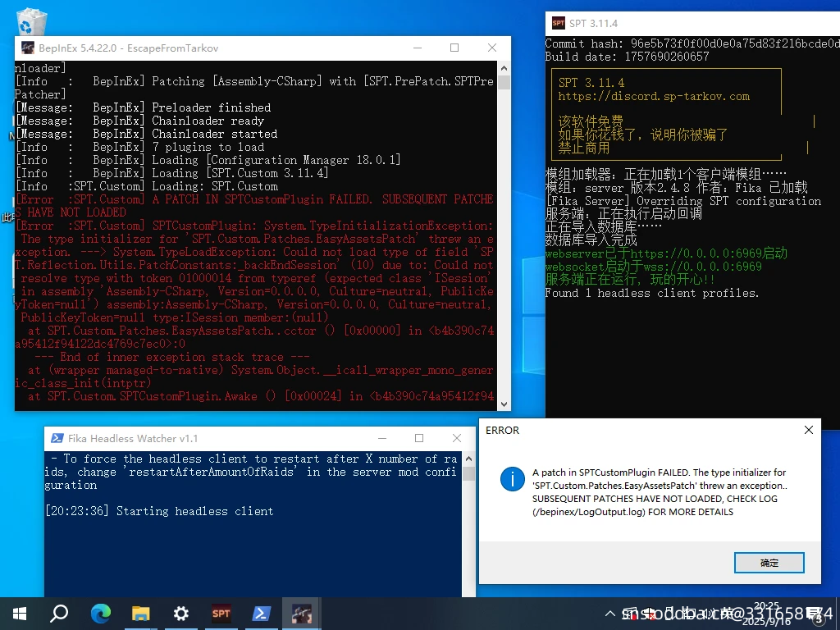The width and height of the screenshot is (840, 630).
Task: Click "Loading [SPT.Custom 3.11.4]" line
Action: point(171,173)
